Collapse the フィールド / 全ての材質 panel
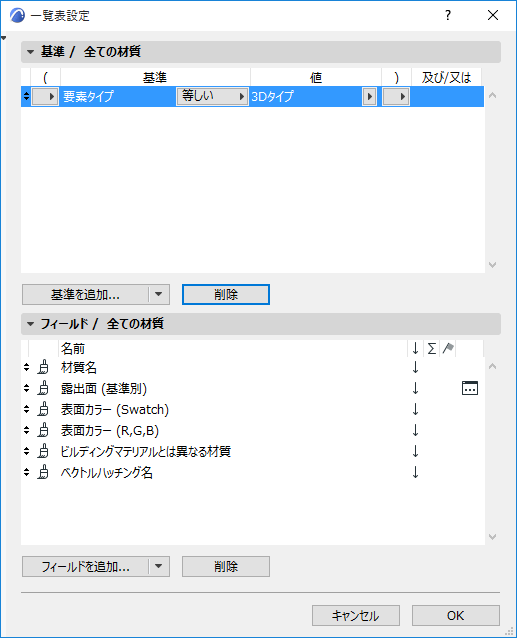The height and width of the screenshot is (638, 517). point(30,324)
